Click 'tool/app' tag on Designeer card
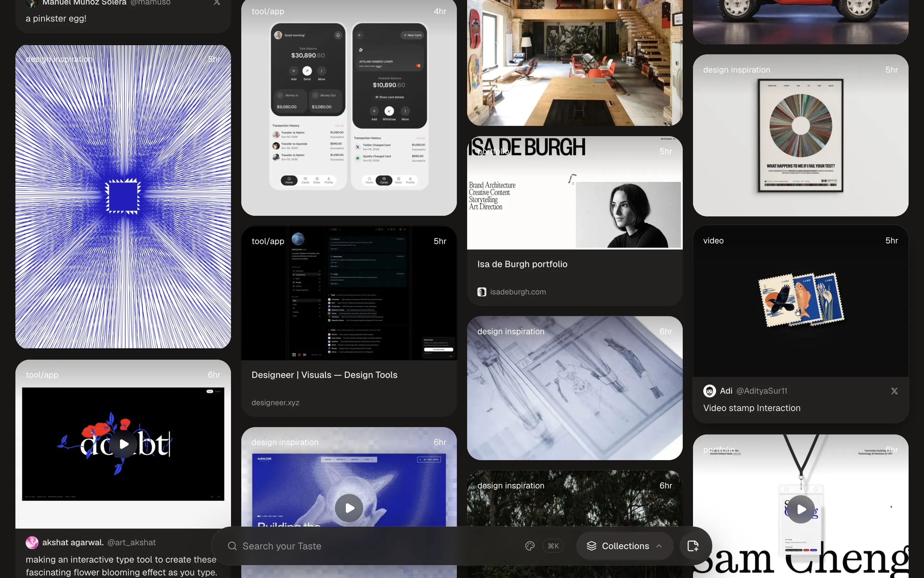 coord(268,241)
